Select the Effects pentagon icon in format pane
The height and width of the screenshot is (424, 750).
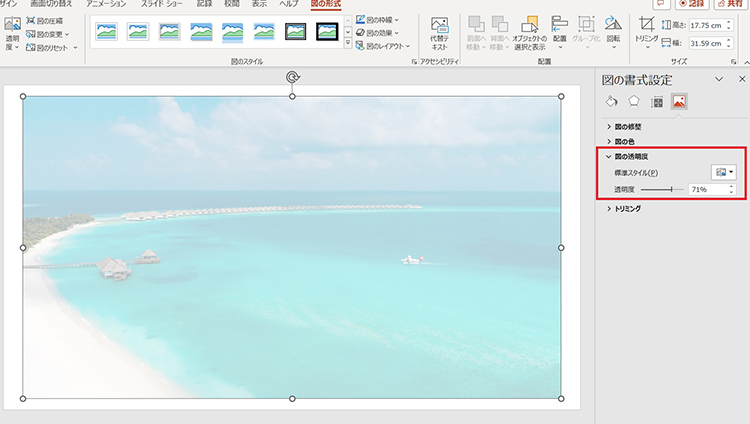click(634, 101)
